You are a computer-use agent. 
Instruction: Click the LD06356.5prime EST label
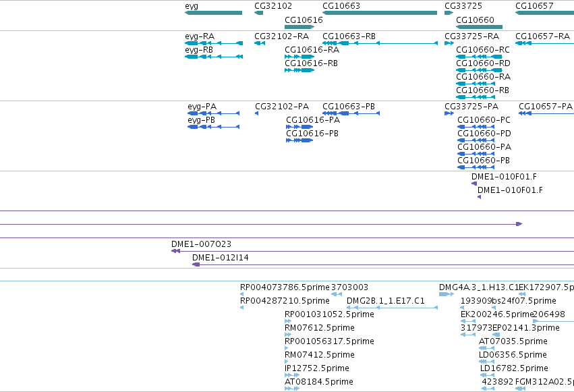(x=513, y=355)
